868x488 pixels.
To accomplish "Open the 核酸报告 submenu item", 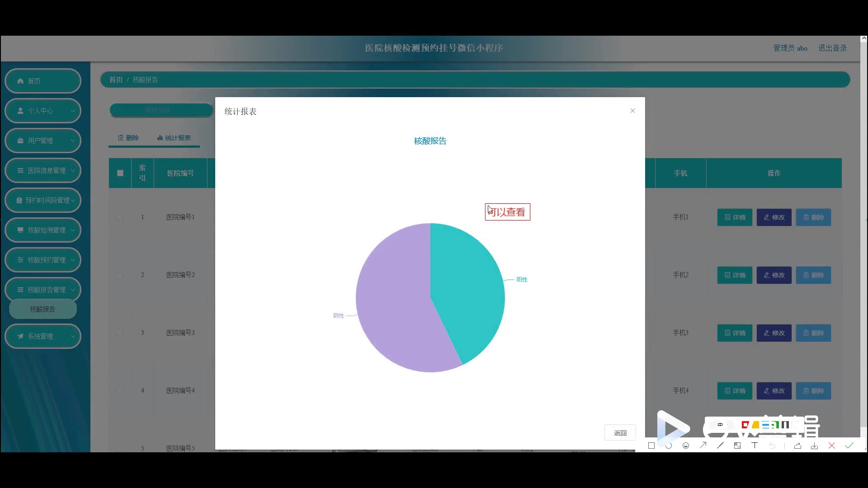I will point(42,309).
